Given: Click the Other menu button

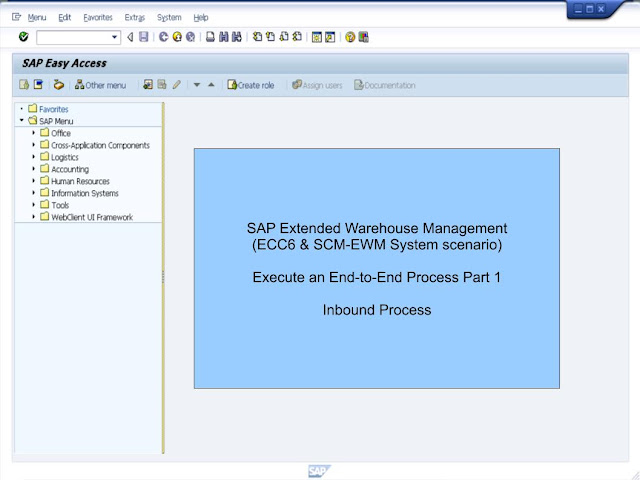Looking at the screenshot, I should pos(100,85).
